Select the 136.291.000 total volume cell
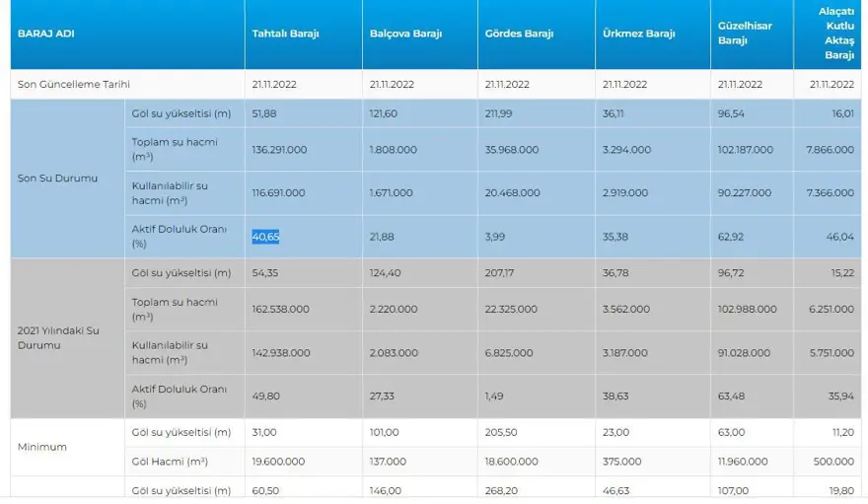This screenshot has width=868, height=504. click(x=280, y=150)
